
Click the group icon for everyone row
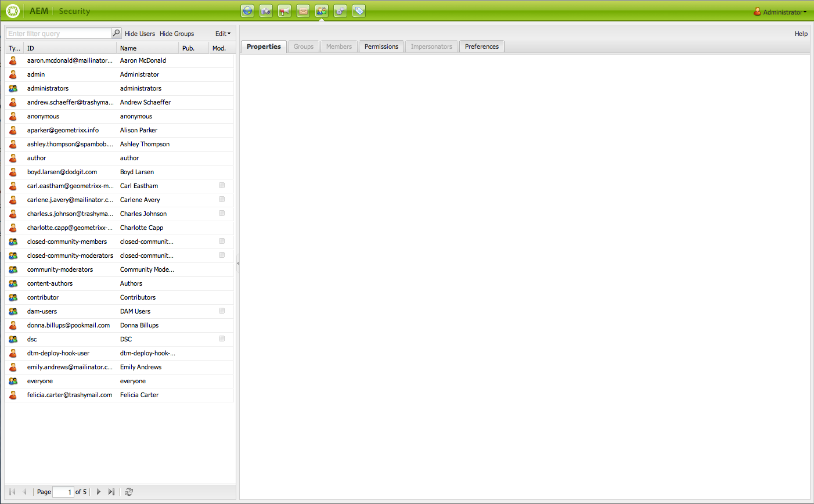(13, 381)
